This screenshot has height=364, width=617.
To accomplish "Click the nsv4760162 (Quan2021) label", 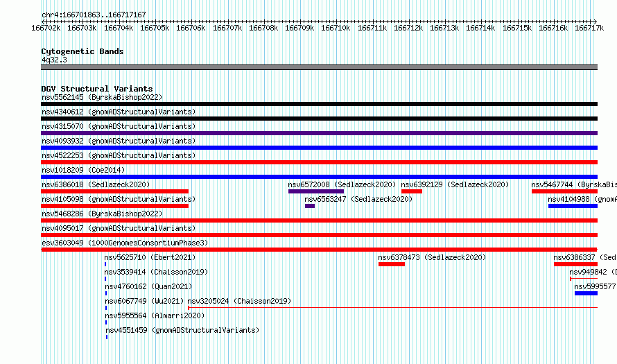I will point(148,286).
